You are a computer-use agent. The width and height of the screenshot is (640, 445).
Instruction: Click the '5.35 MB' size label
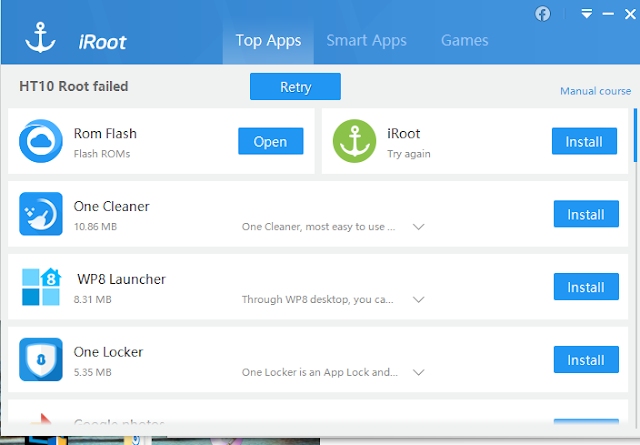pyautogui.click(x=92, y=372)
